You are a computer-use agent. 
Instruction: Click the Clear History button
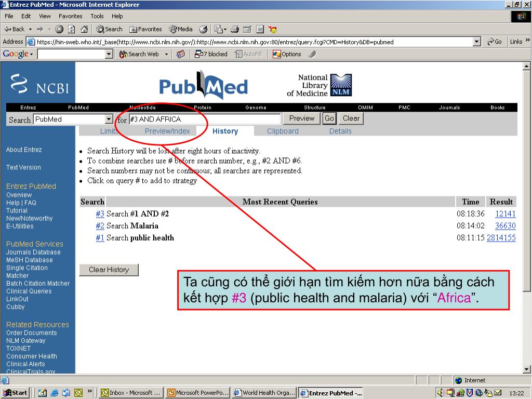109,270
